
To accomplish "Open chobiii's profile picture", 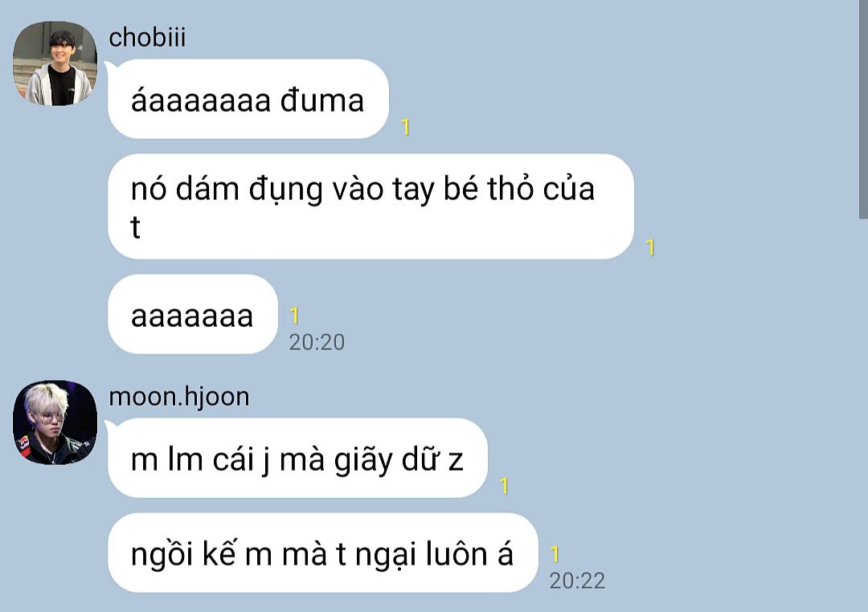I will coord(55,63).
